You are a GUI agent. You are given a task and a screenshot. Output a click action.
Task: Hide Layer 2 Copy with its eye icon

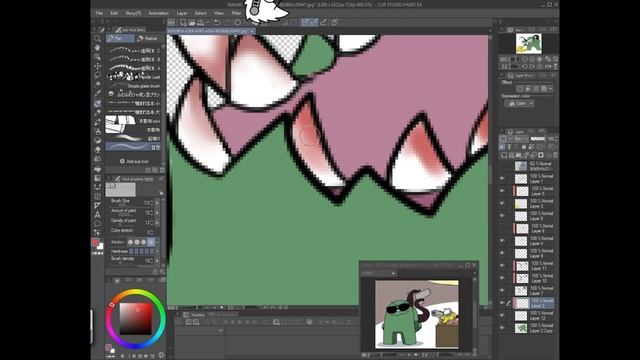point(502,328)
